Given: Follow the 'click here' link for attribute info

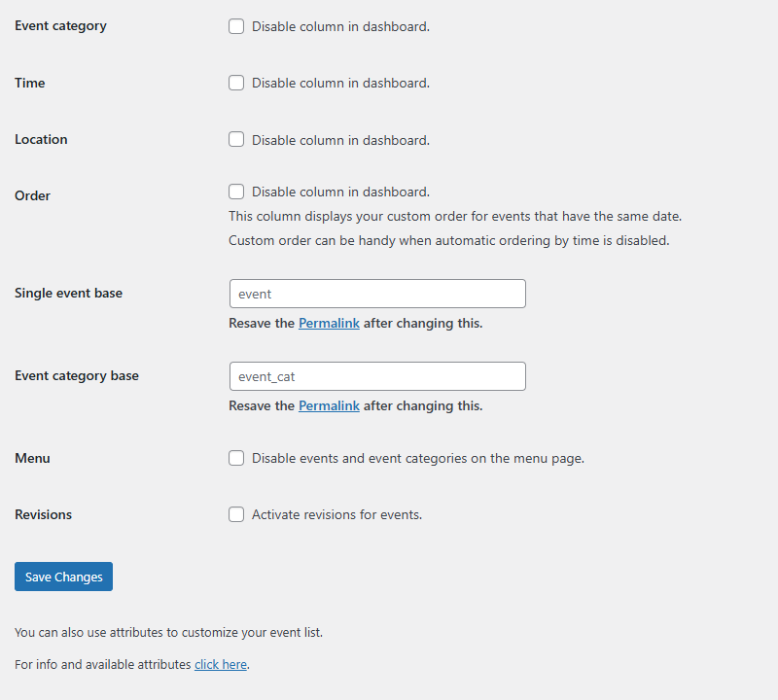Looking at the screenshot, I should 220,664.
